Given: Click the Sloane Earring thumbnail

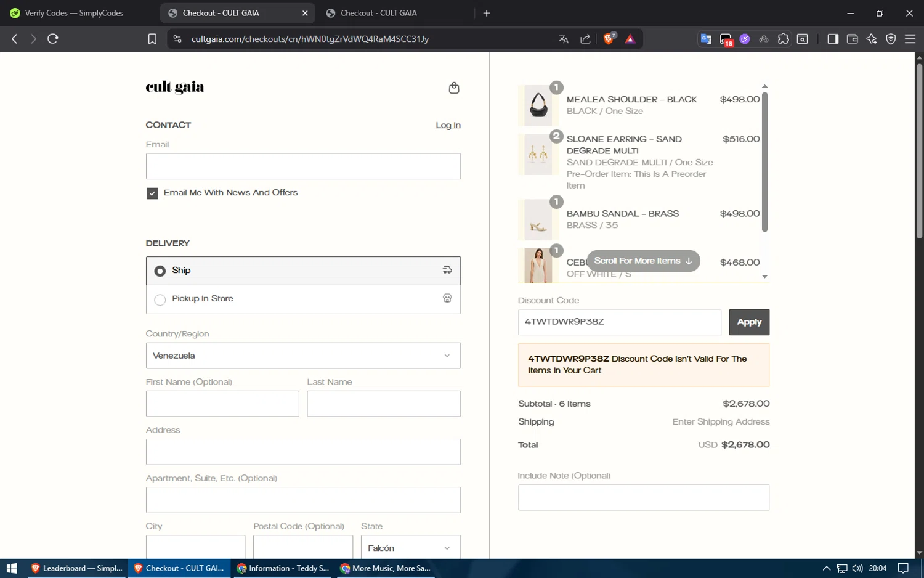Looking at the screenshot, I should [538, 155].
